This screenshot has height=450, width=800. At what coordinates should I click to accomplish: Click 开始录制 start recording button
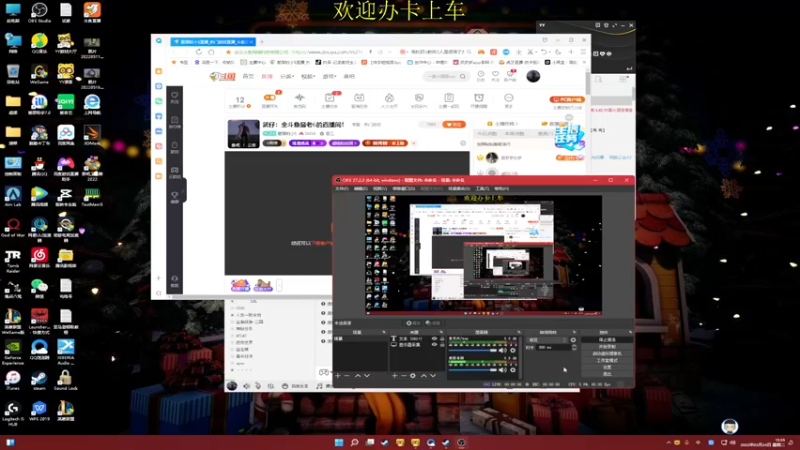click(x=607, y=346)
